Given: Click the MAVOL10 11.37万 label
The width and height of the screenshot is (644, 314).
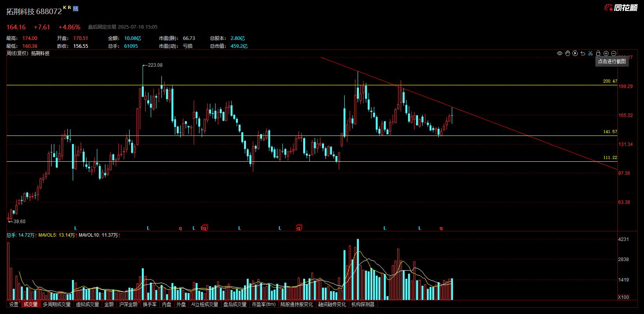Looking at the screenshot, I should click(x=99, y=235).
